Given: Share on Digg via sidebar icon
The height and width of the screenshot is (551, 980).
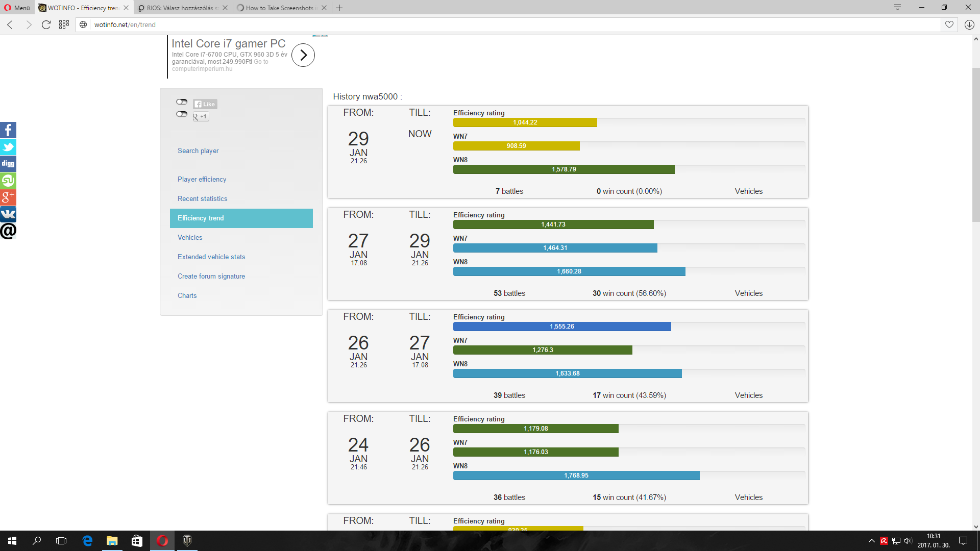Looking at the screenshot, I should point(8,164).
